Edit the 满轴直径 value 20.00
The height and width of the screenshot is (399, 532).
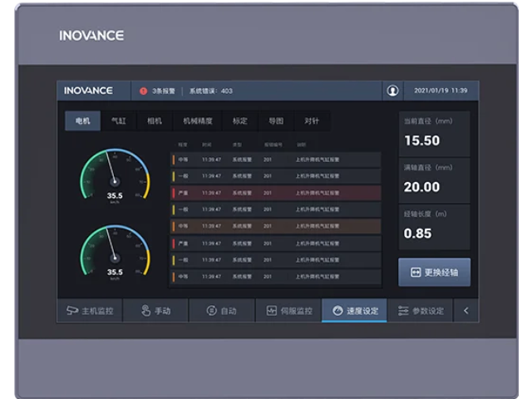click(x=421, y=187)
